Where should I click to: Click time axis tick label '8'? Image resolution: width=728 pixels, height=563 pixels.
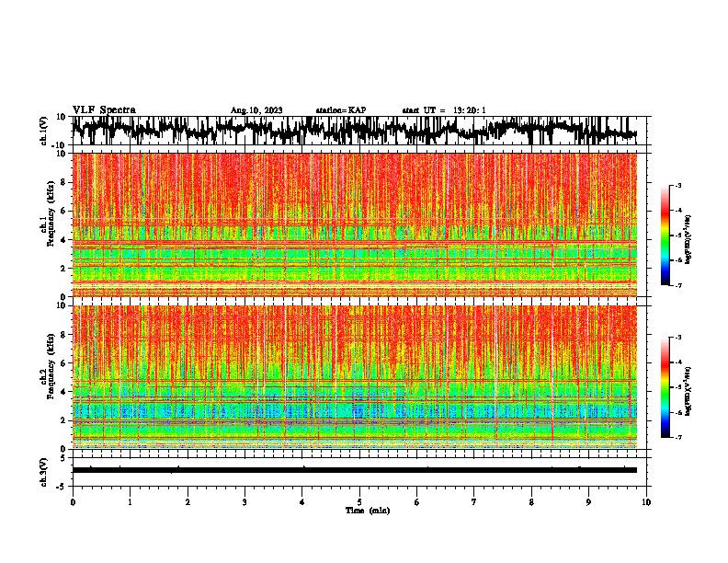point(531,502)
